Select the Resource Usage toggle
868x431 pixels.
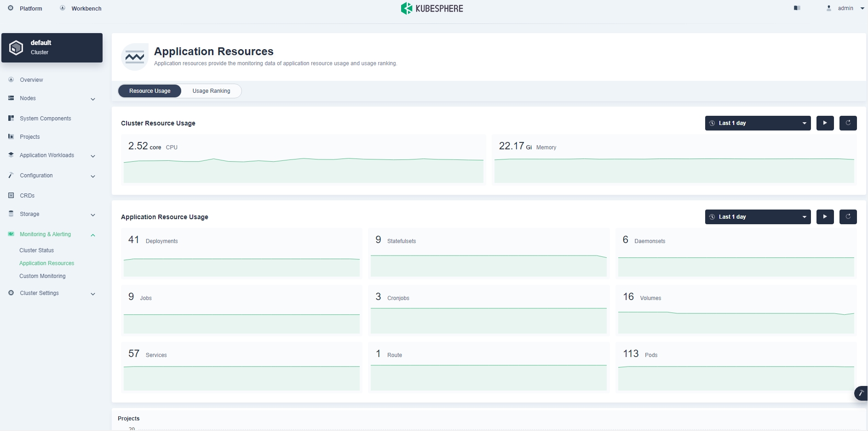(x=149, y=91)
